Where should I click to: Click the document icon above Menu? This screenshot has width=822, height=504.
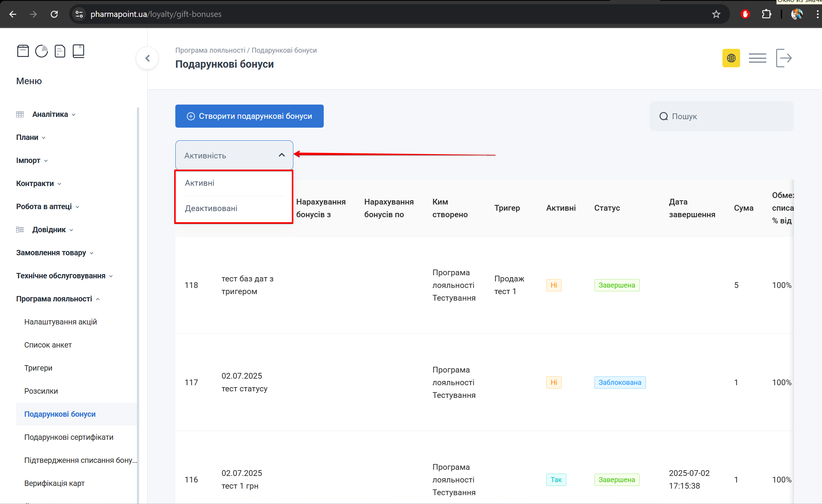point(60,51)
